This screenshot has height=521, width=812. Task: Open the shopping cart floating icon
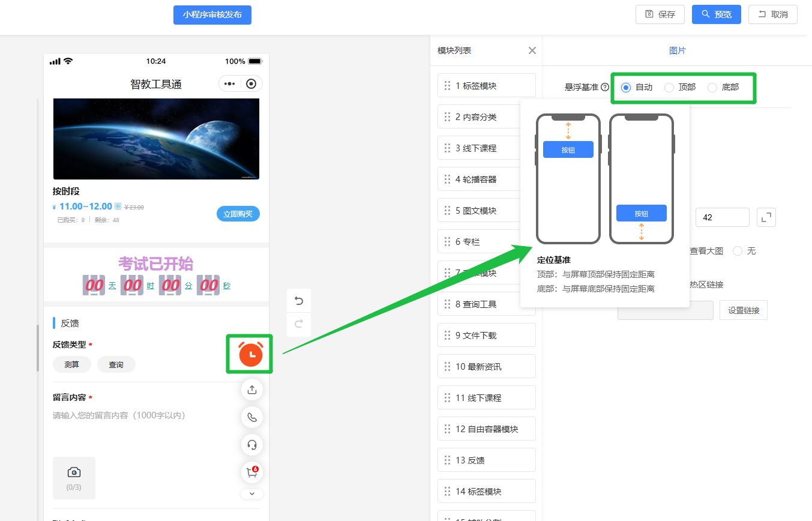[252, 472]
